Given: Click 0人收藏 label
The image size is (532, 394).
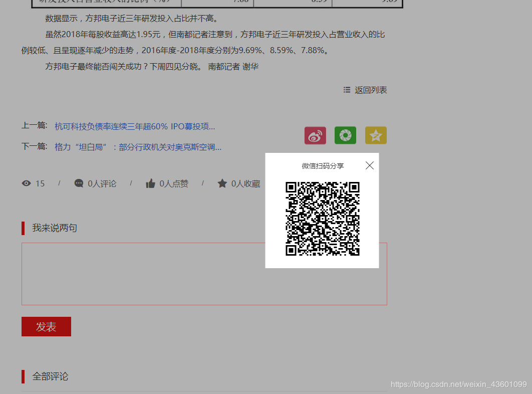Looking at the screenshot, I should tap(245, 184).
